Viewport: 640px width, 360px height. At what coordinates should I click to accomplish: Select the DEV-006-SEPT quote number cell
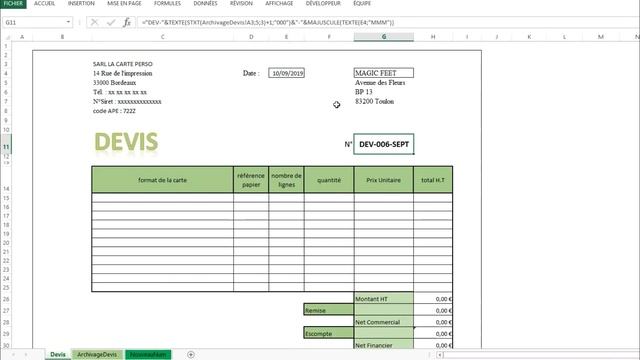[x=384, y=144]
